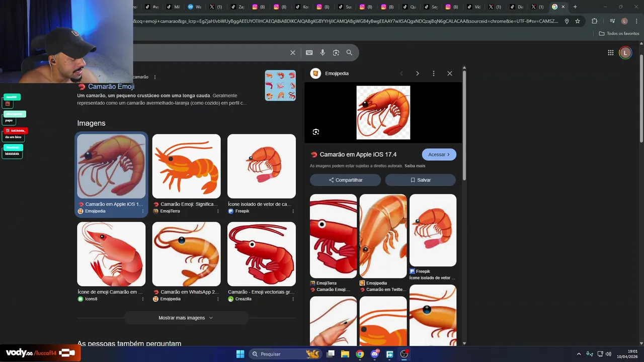The height and width of the screenshot is (362, 644).
Task: Open the Chrome extensions puzzle icon
Action: click(595, 21)
